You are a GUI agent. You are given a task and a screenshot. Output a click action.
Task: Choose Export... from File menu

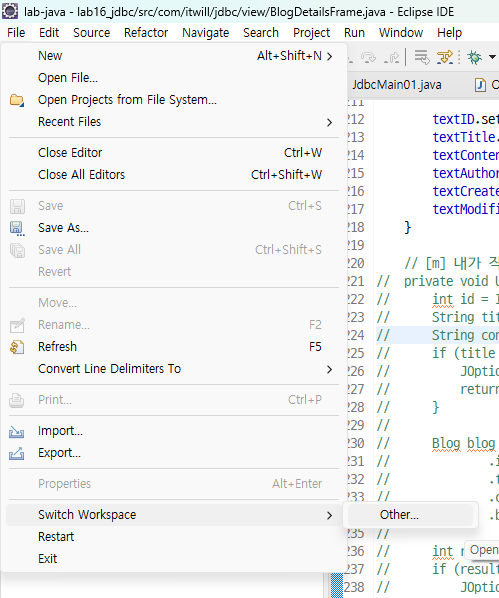174,453
